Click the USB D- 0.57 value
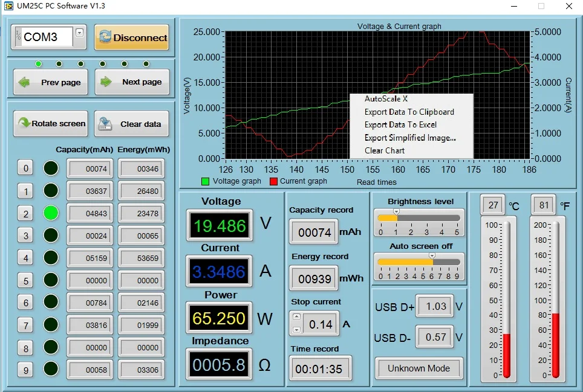Viewport: 583px width, 392px height. (435, 337)
